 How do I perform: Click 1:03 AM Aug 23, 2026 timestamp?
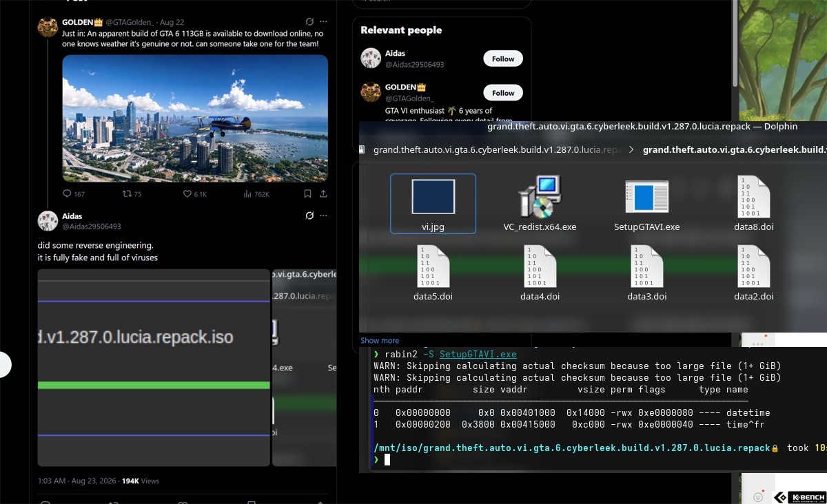click(x=77, y=481)
